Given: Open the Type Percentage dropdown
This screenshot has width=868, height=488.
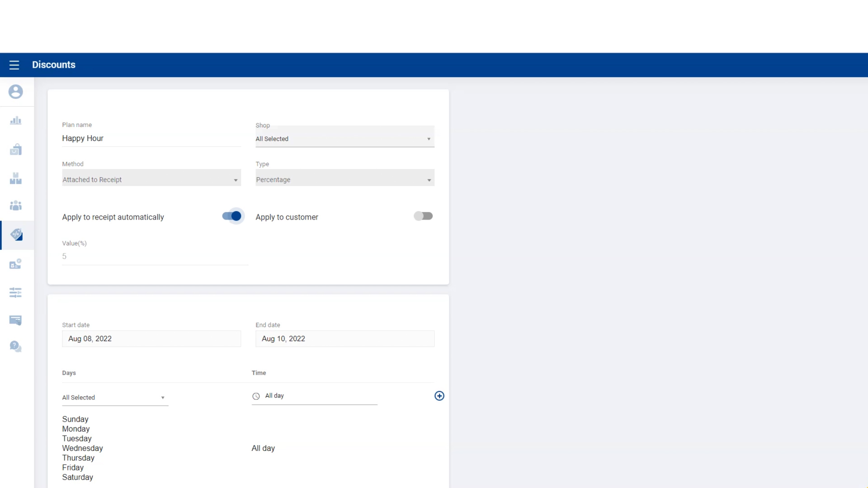Looking at the screenshot, I should tap(344, 179).
